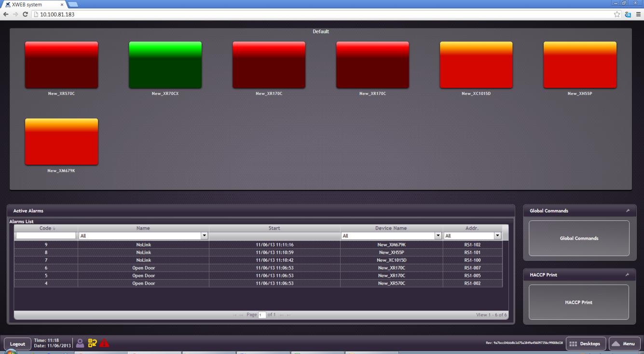Viewport: 644px width, 354px height.
Task: Click the page number input field
Action: coord(262,314)
